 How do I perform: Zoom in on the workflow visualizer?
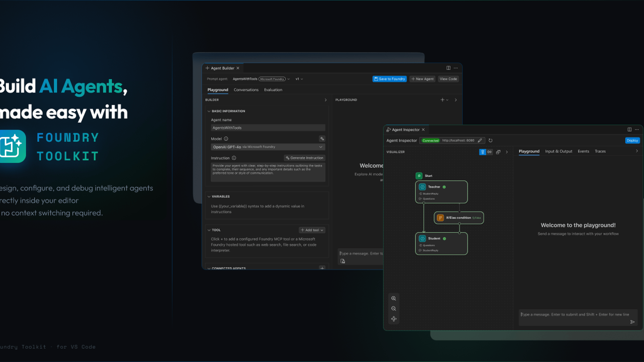tap(393, 298)
